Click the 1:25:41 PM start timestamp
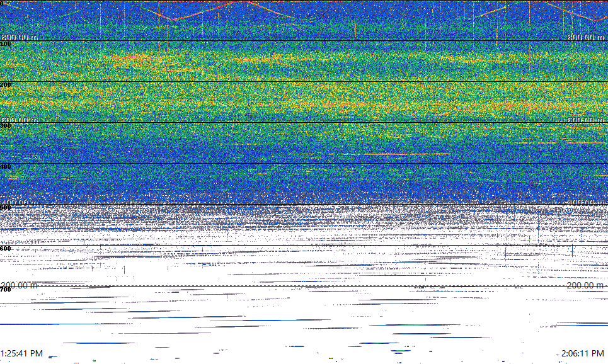This screenshot has width=608, height=364. coord(21,353)
